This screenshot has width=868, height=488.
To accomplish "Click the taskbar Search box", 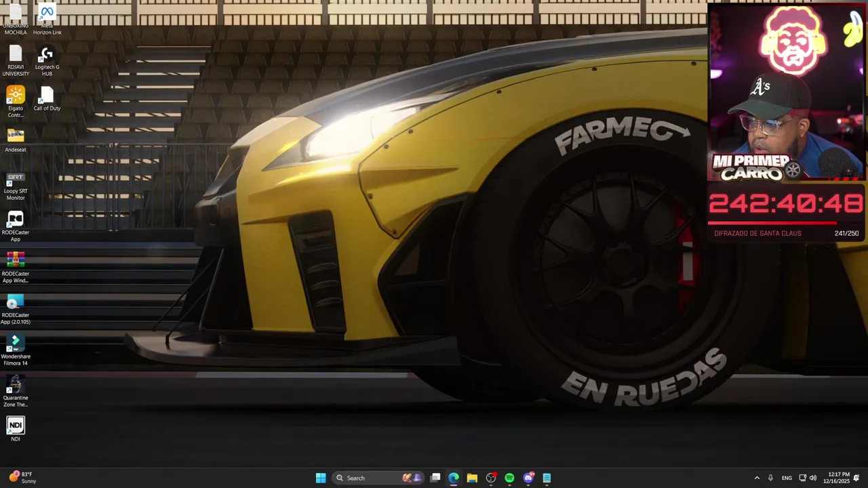I will (x=379, y=478).
